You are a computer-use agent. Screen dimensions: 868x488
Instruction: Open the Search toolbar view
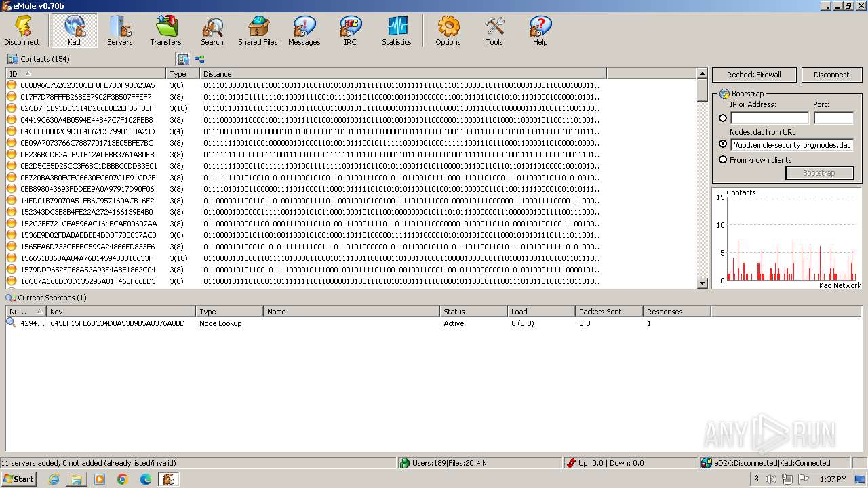point(212,31)
